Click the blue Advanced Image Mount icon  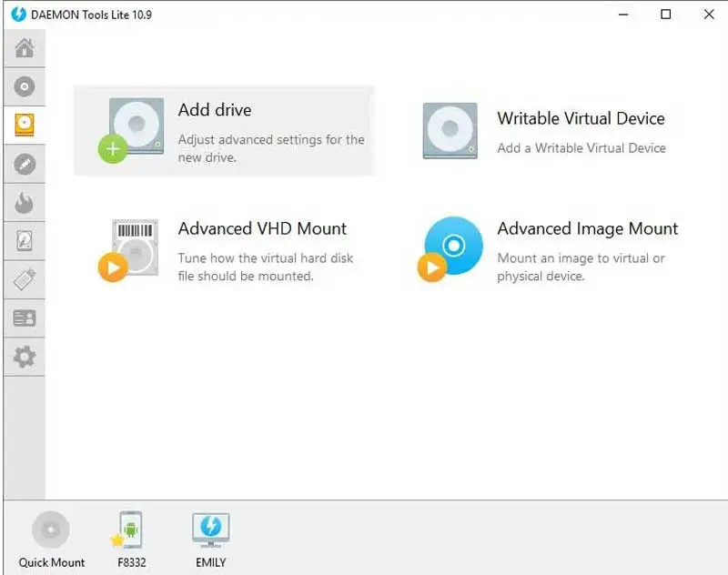pyautogui.click(x=450, y=249)
